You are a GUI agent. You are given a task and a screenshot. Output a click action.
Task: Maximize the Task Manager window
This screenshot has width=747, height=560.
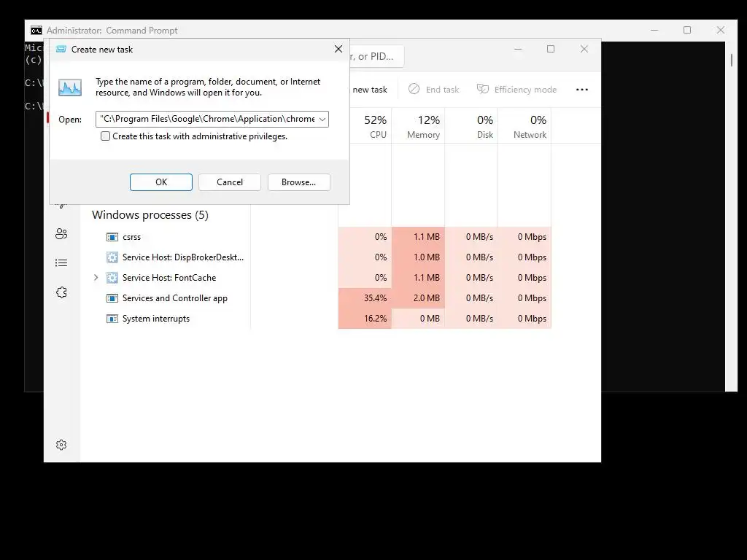[551, 49]
